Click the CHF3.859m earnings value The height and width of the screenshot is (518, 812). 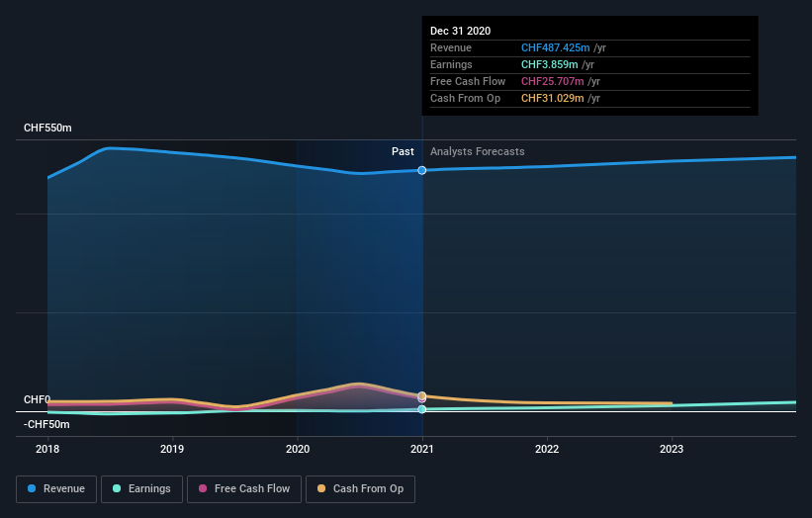pyautogui.click(x=550, y=64)
